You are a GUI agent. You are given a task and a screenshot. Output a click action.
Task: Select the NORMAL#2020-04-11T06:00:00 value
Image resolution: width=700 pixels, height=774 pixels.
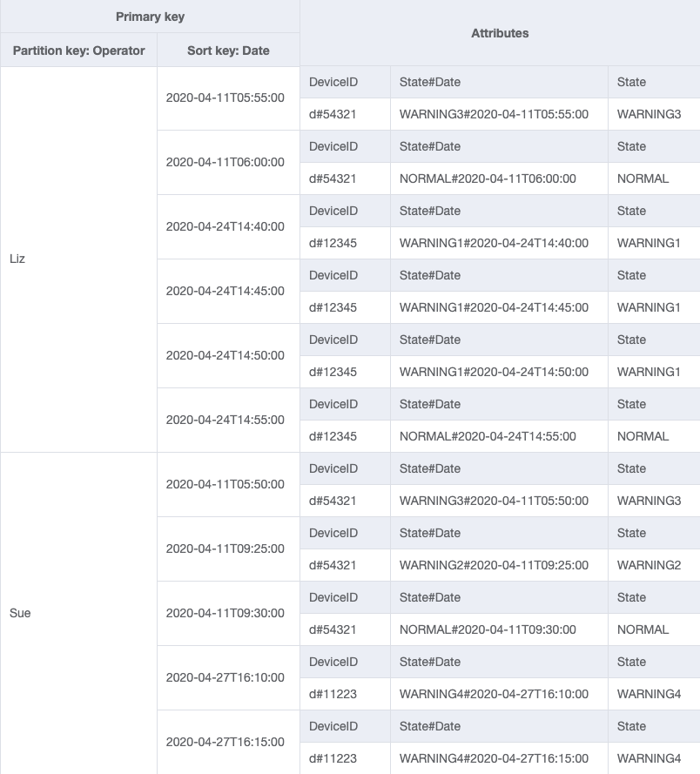click(488, 178)
